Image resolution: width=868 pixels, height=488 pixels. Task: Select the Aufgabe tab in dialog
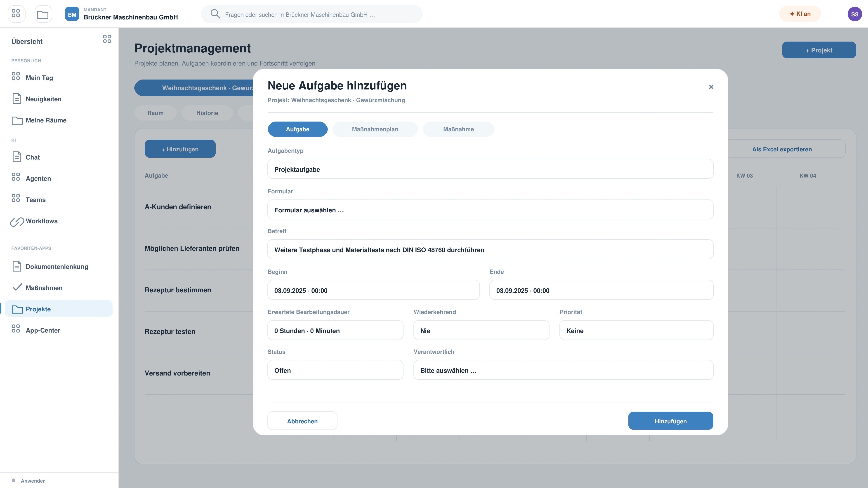point(297,129)
